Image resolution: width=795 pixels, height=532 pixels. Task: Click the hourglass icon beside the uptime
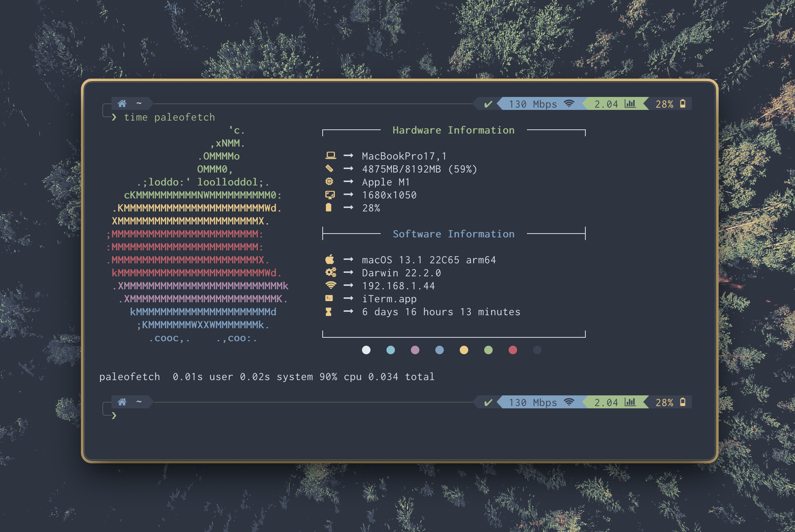coord(328,312)
